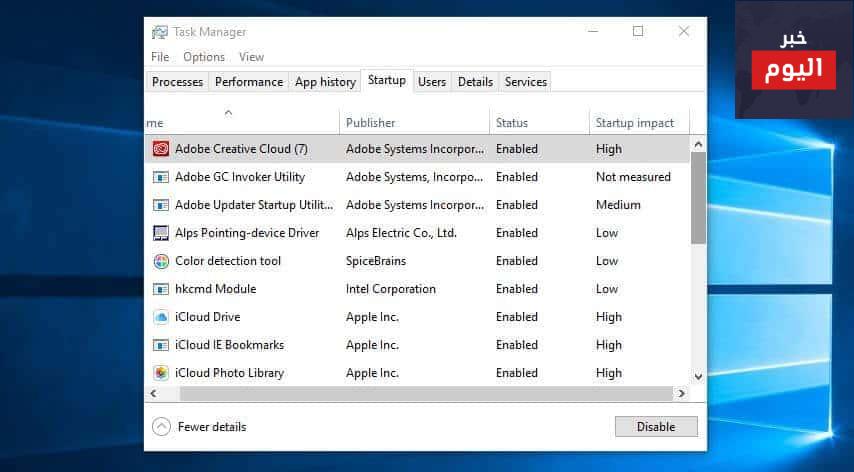
Task: Click the Color detection tool icon
Action: (161, 261)
